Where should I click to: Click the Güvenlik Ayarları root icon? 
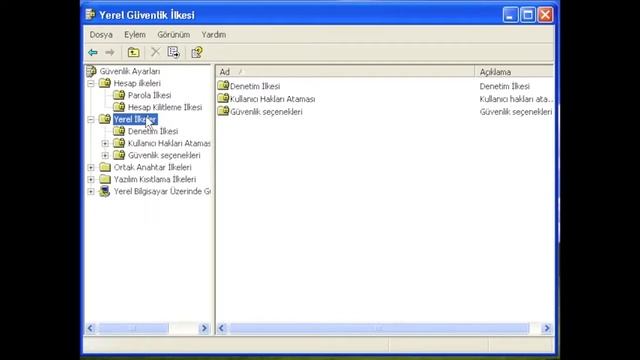point(91,71)
